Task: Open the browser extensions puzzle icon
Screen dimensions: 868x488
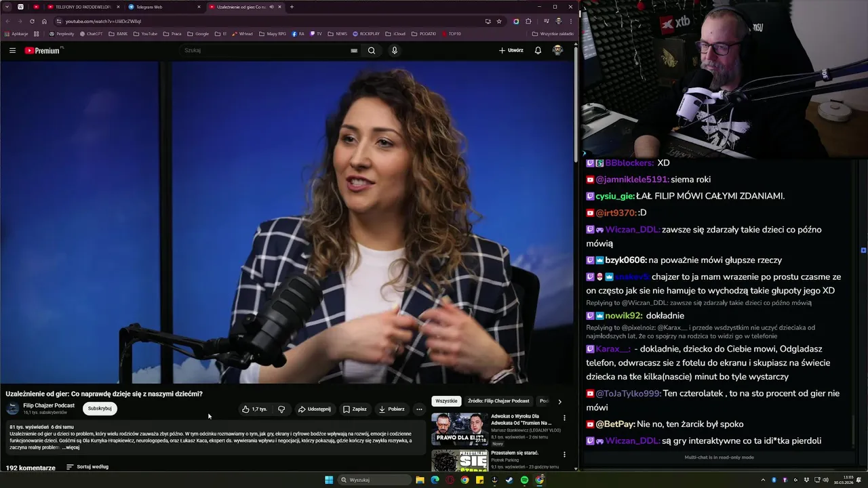Action: click(x=528, y=21)
